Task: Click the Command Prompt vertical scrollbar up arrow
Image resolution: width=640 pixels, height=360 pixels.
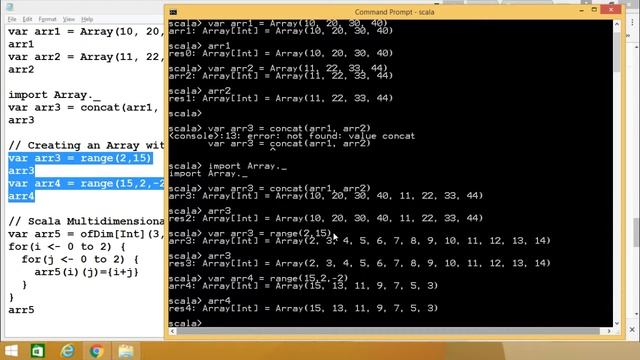Action: [617, 24]
